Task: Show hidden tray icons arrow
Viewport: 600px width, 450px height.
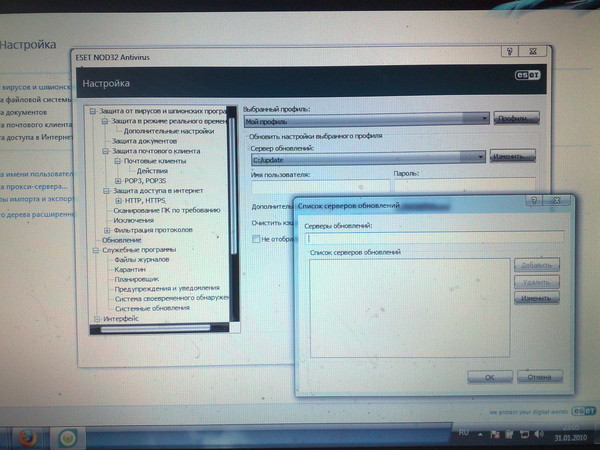Action: (x=480, y=435)
